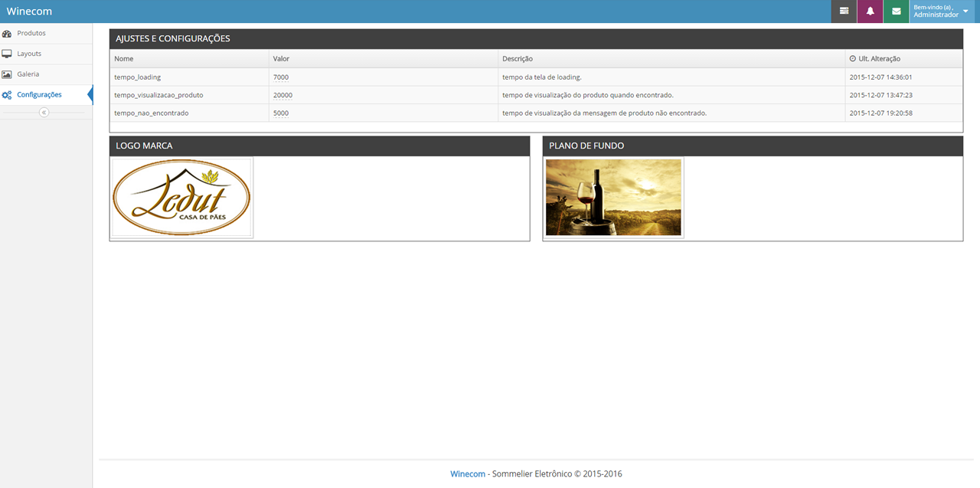Edit the tempo_loading value 7000
Screen dimensions: 980x488
(281, 77)
